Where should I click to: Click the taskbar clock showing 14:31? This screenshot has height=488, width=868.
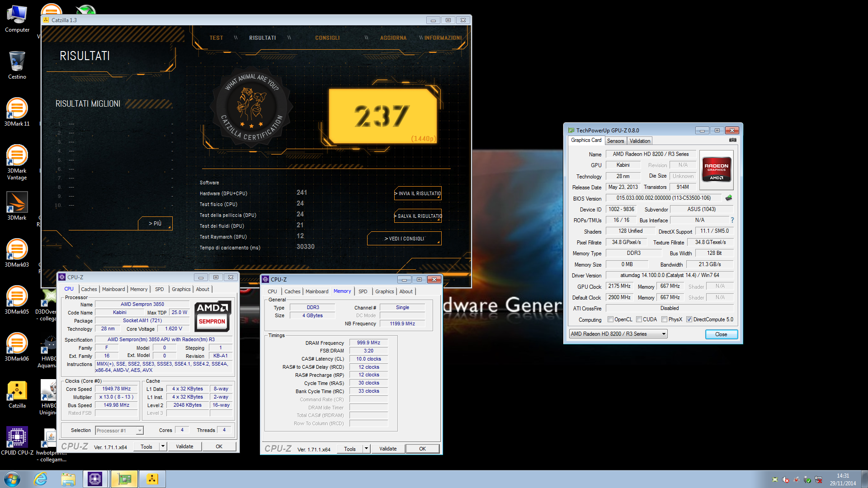click(843, 479)
